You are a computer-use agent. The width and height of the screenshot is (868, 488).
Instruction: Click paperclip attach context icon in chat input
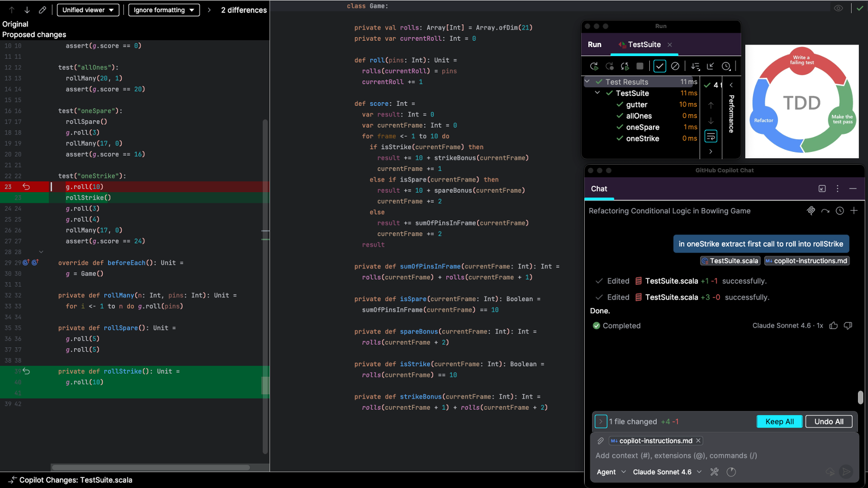tap(601, 440)
